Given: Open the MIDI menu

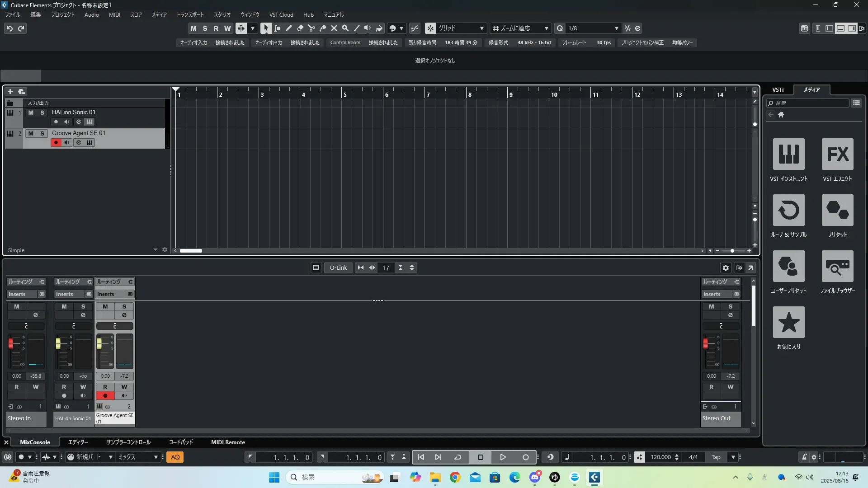Looking at the screenshot, I should [x=114, y=15].
